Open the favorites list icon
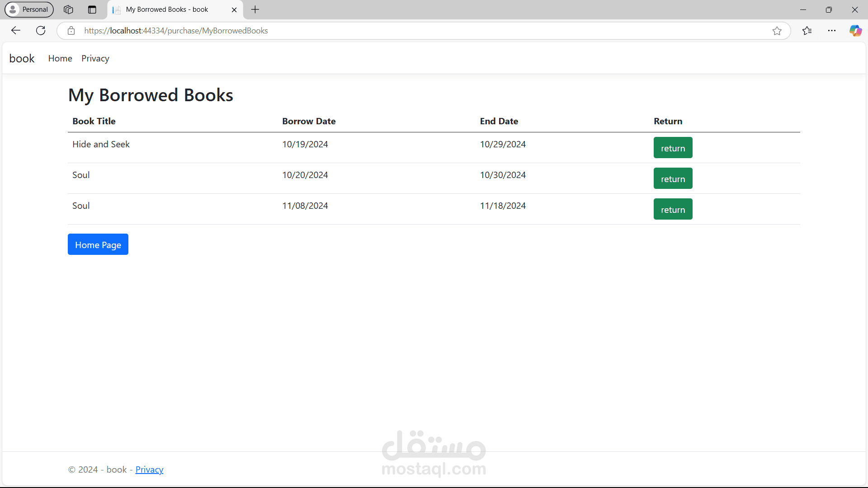 point(807,31)
